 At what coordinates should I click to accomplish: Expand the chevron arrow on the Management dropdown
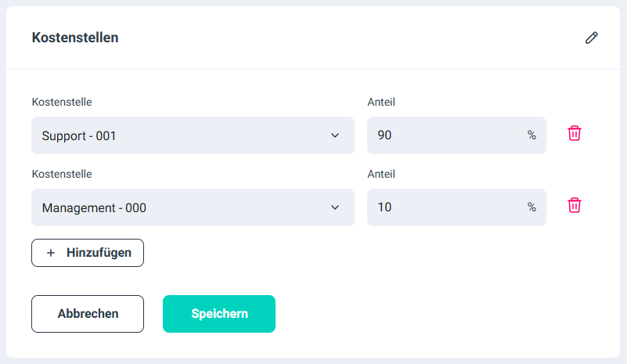[335, 207]
